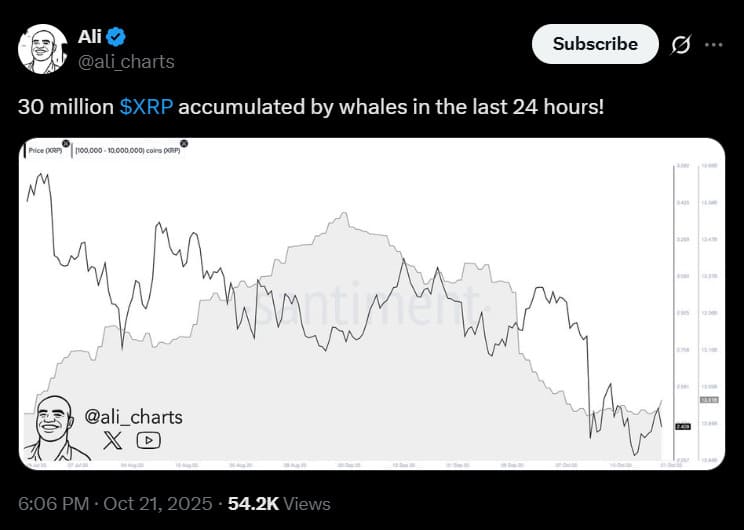744x530 pixels.
Task: Toggle the coins (XRP) legend label
Action: [129, 151]
